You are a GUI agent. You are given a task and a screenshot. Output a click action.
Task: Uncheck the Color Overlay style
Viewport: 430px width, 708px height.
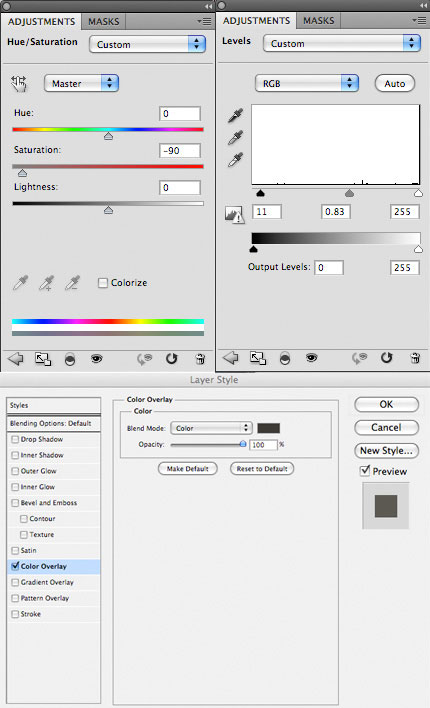click(x=15, y=566)
